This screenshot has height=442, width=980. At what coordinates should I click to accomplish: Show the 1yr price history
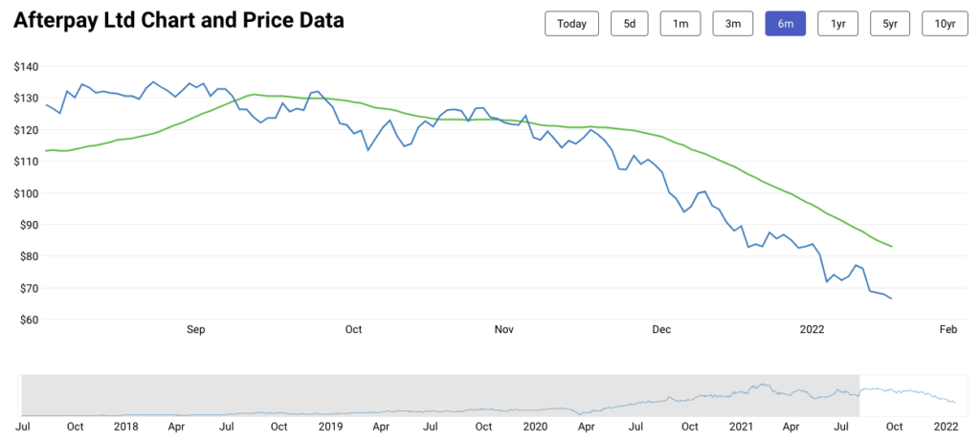click(x=838, y=24)
